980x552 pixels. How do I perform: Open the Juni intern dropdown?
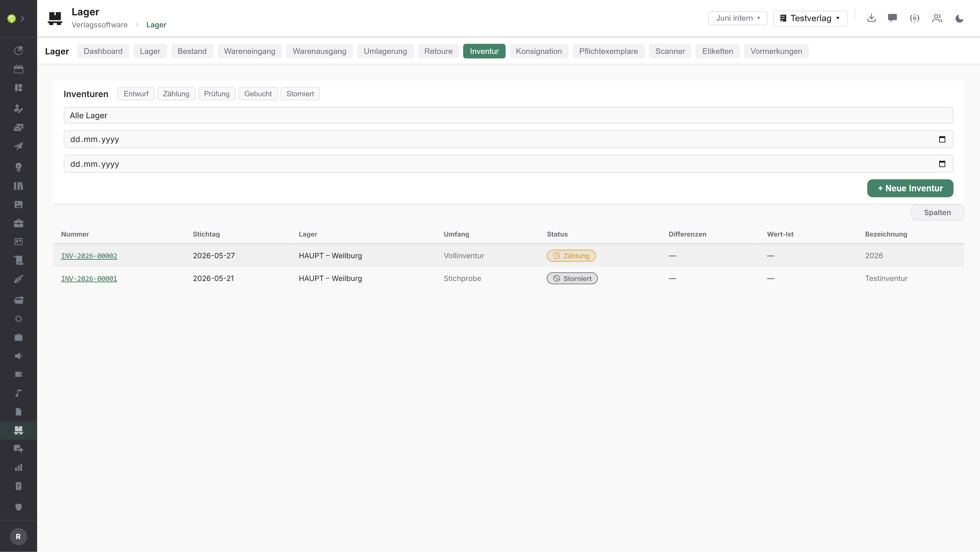738,18
